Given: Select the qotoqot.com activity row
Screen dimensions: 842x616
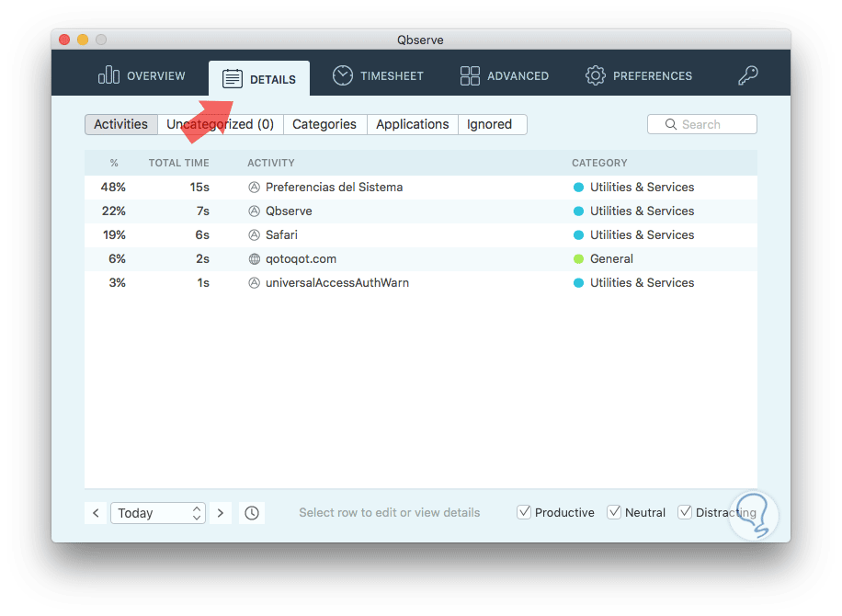Looking at the screenshot, I should pyautogui.click(x=420, y=259).
